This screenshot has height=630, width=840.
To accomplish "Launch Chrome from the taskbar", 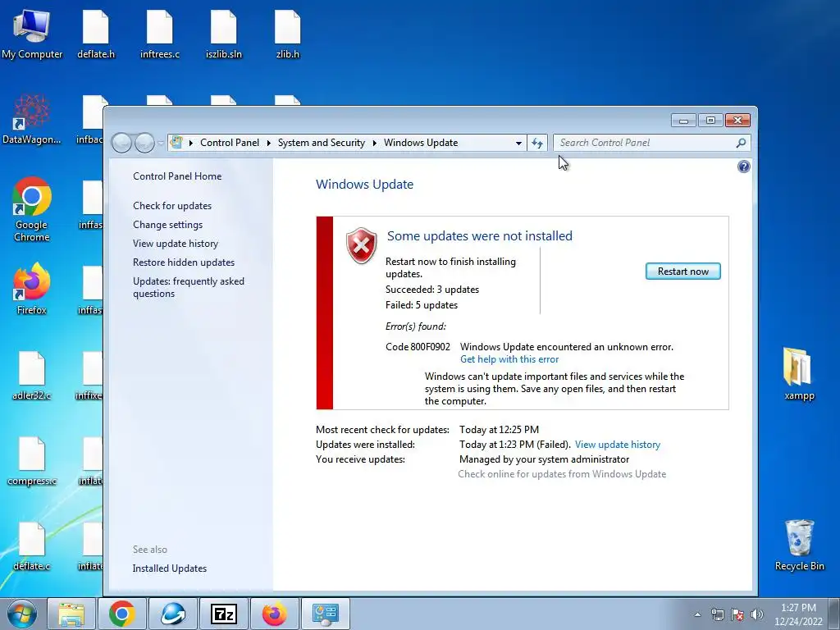I will click(x=121, y=614).
